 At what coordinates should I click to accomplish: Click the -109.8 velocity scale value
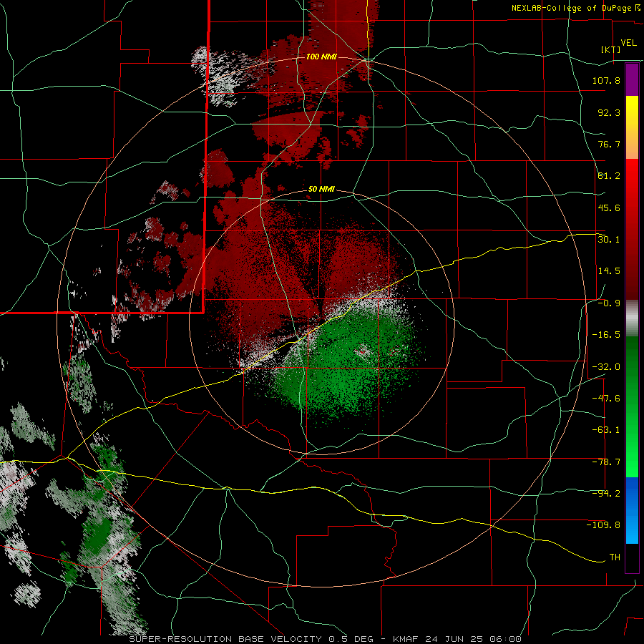[603, 525]
